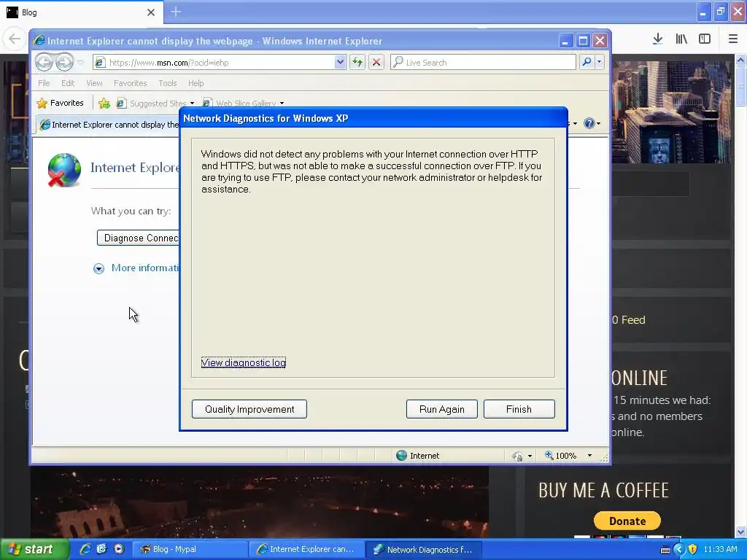
Task: Click the Mypal Back arrow button
Action: (15, 39)
